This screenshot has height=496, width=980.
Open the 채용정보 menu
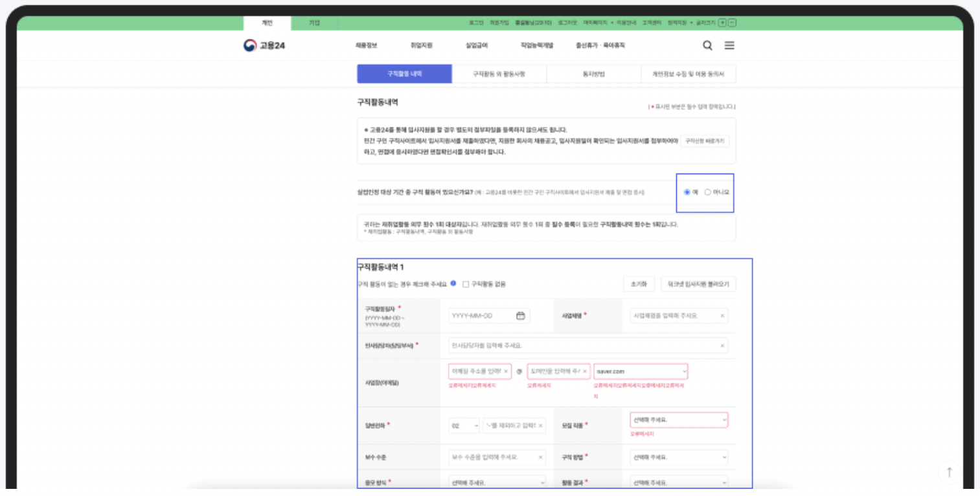point(366,45)
